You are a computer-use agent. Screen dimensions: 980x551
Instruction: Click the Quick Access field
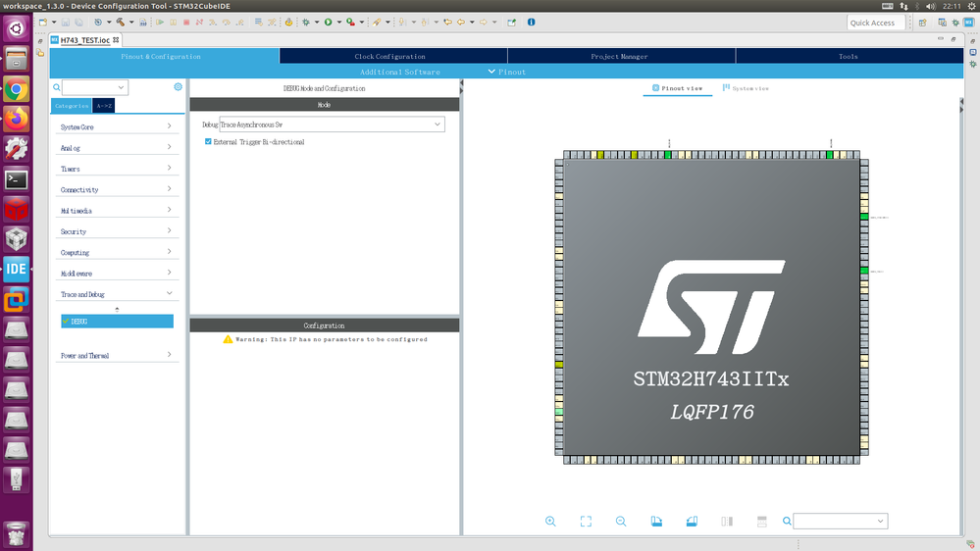coord(876,23)
